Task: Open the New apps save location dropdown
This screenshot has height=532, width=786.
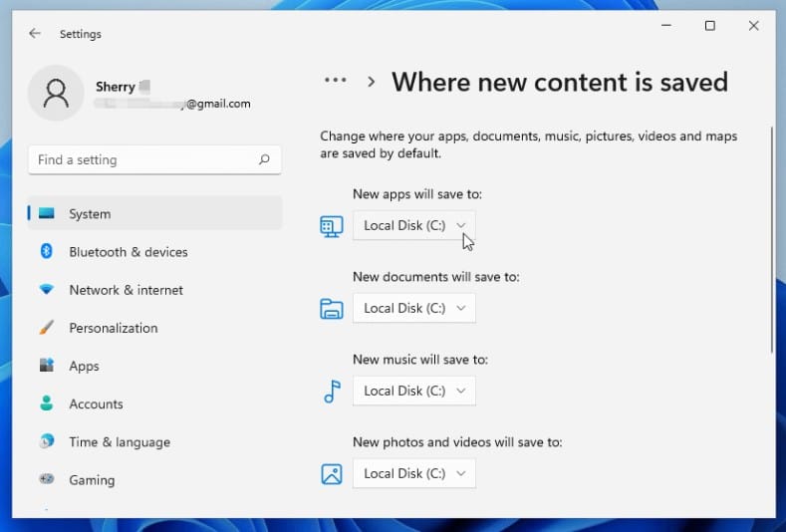Action: tap(413, 225)
